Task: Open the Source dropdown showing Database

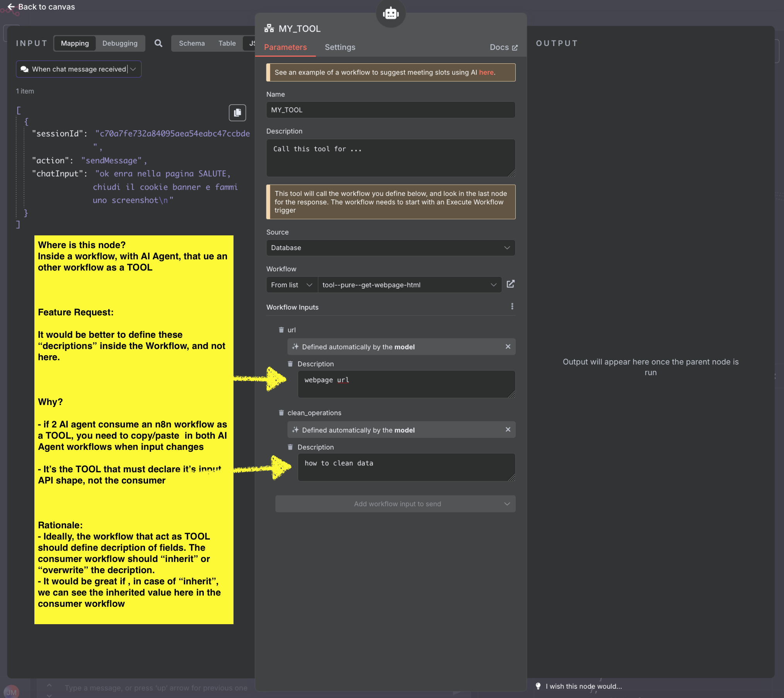Action: coord(390,248)
